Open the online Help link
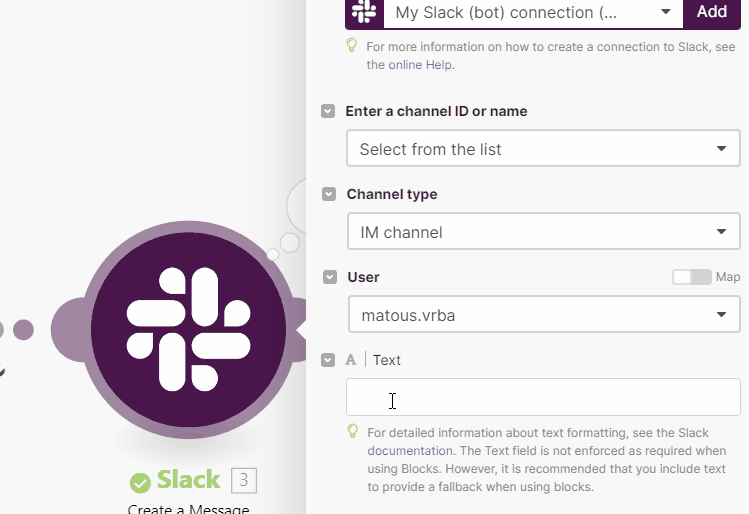The height and width of the screenshot is (514, 749). 420,64
